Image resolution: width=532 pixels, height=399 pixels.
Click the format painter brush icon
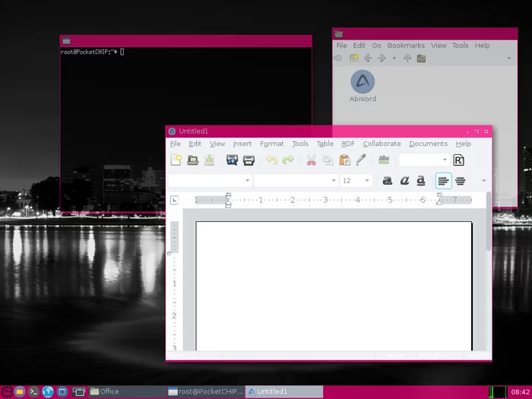click(x=361, y=160)
